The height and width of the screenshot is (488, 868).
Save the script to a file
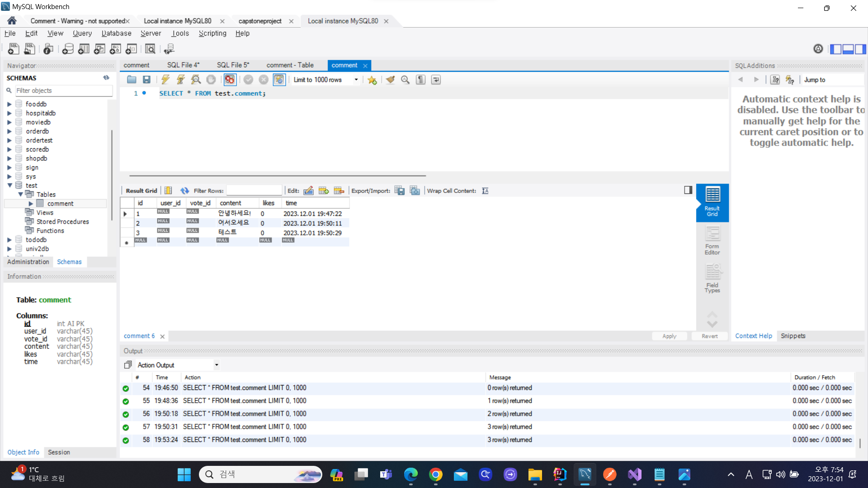pos(146,80)
